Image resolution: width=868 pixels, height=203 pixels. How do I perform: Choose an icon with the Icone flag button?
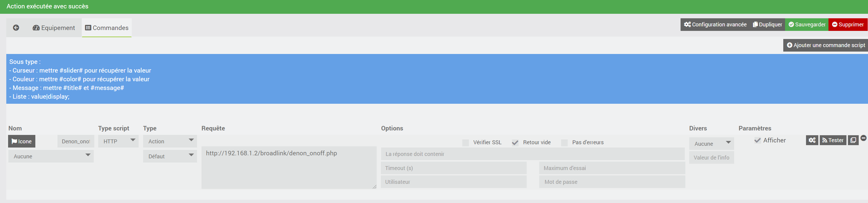click(22, 141)
